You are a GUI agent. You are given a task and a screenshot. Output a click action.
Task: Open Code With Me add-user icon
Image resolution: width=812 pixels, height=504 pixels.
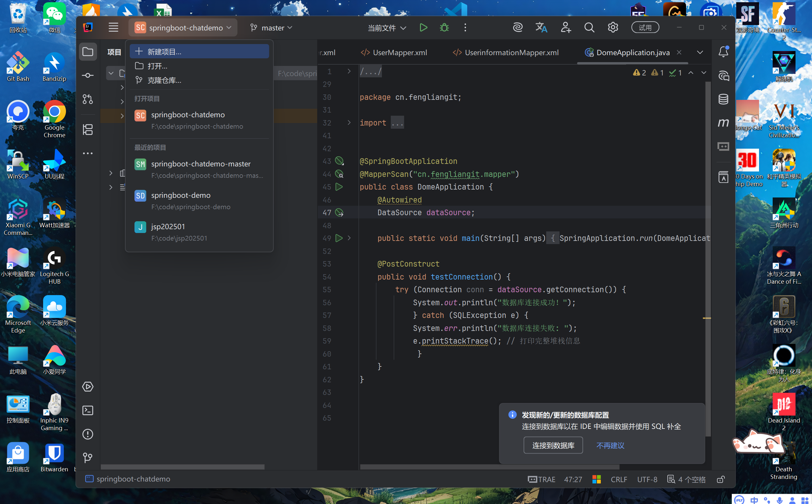tap(566, 28)
